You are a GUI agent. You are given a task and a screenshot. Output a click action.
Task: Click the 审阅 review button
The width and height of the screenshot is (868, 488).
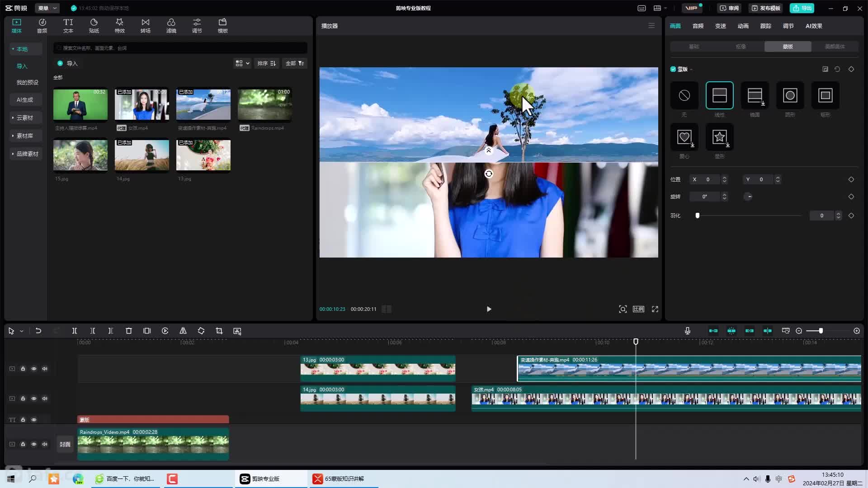click(x=729, y=8)
